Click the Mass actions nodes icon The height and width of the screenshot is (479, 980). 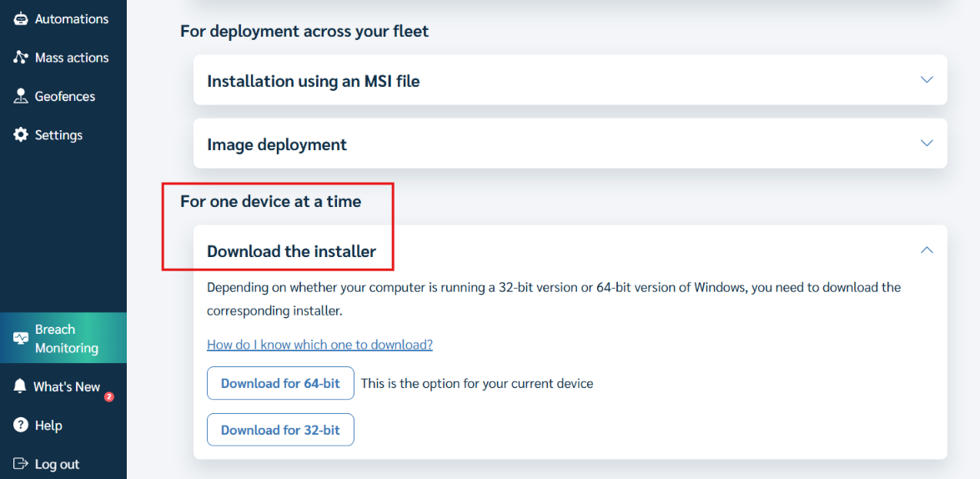21,58
